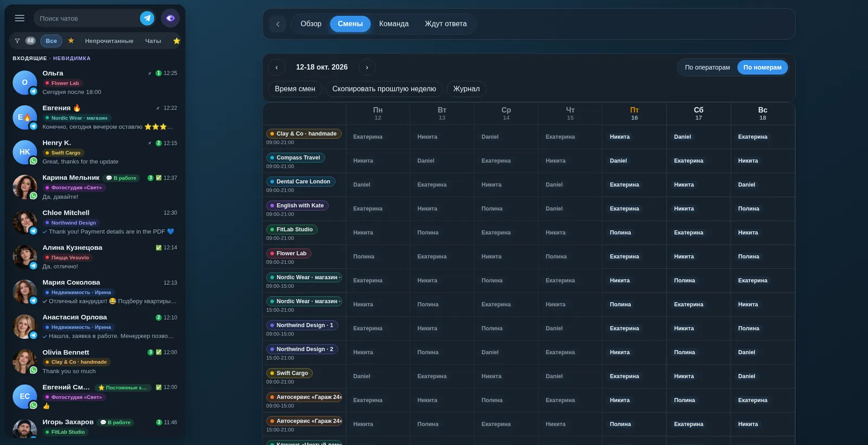Go back with the arrow left of Обзор
Screen dimensions: 868x445
(x=278, y=24)
